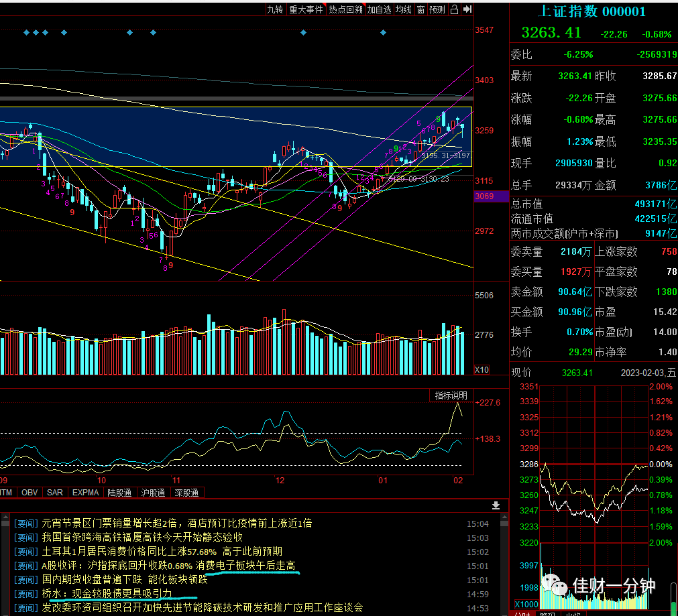The height and width of the screenshot is (616, 678).
Task: Click the news scrollbar up arrow
Action: point(504,517)
